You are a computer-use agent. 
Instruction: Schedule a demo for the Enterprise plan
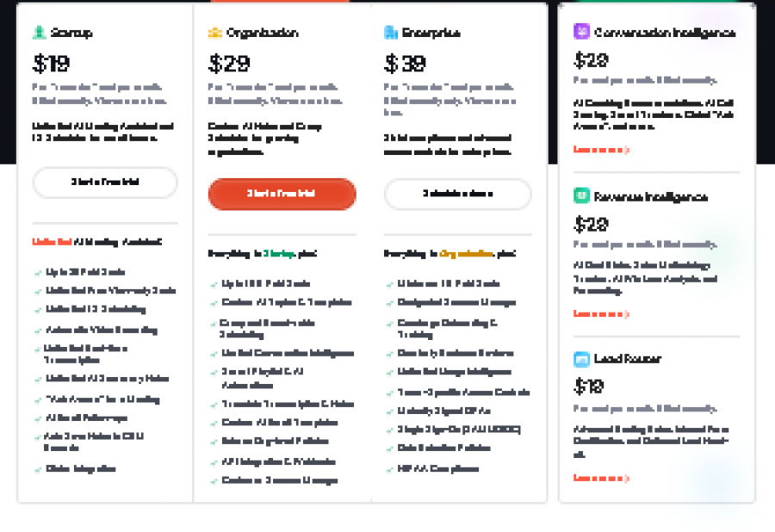(457, 195)
